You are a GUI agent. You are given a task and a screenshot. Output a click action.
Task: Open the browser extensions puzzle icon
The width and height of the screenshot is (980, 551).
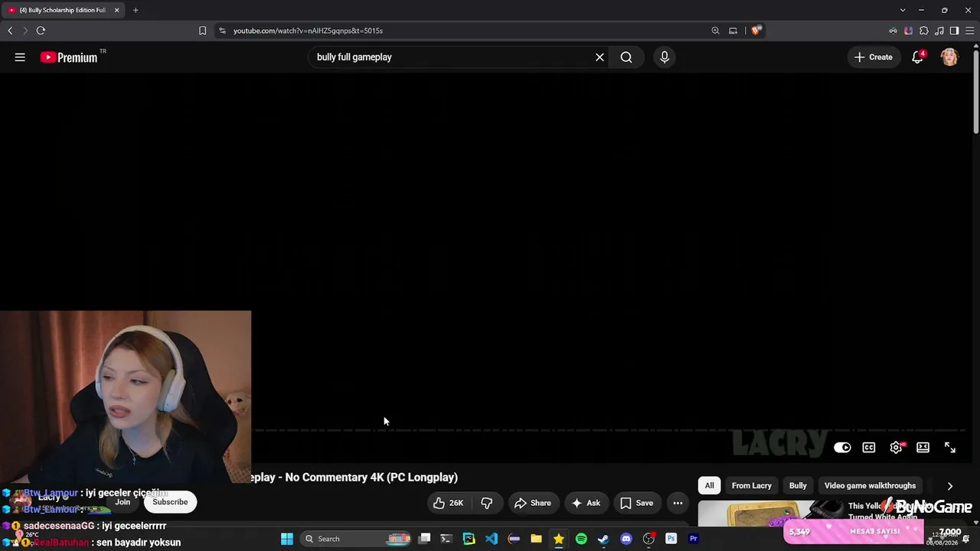(923, 31)
